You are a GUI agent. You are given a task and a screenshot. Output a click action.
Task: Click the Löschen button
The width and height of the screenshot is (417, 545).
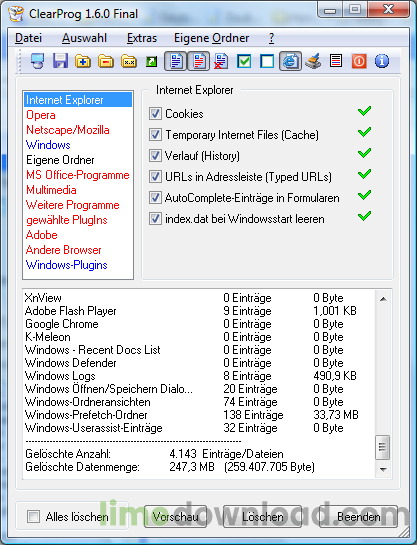[263, 517]
